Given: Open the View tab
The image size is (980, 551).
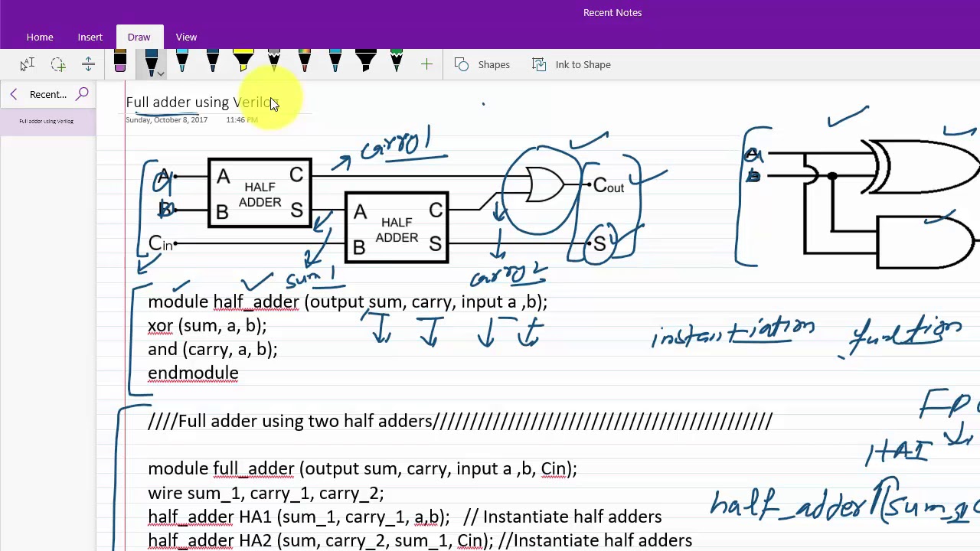Looking at the screenshot, I should (186, 37).
